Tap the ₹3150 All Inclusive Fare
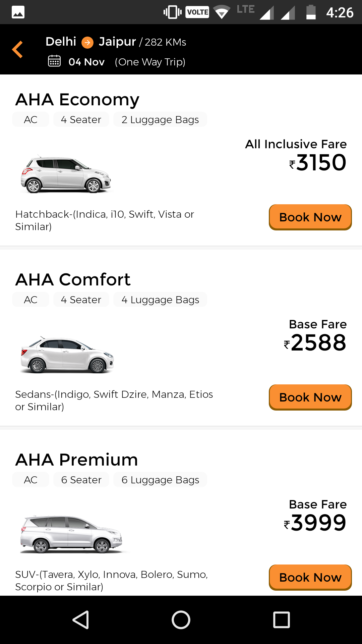Screen dimensions: 362x644 coord(317,163)
